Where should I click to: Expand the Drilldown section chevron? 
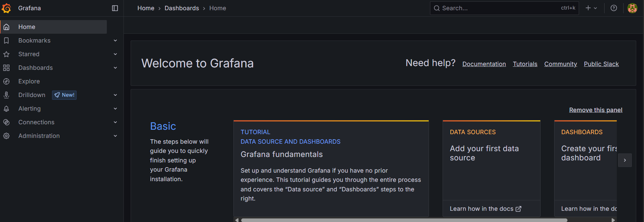[x=115, y=95]
